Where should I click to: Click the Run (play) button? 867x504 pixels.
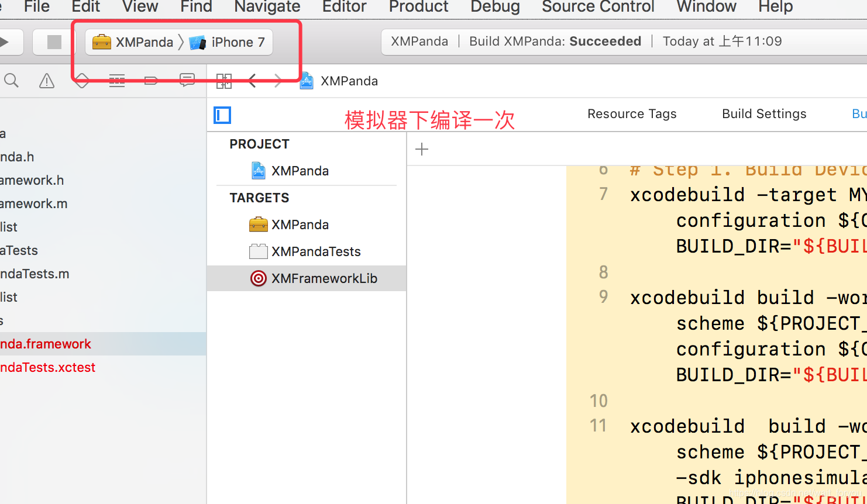point(5,42)
